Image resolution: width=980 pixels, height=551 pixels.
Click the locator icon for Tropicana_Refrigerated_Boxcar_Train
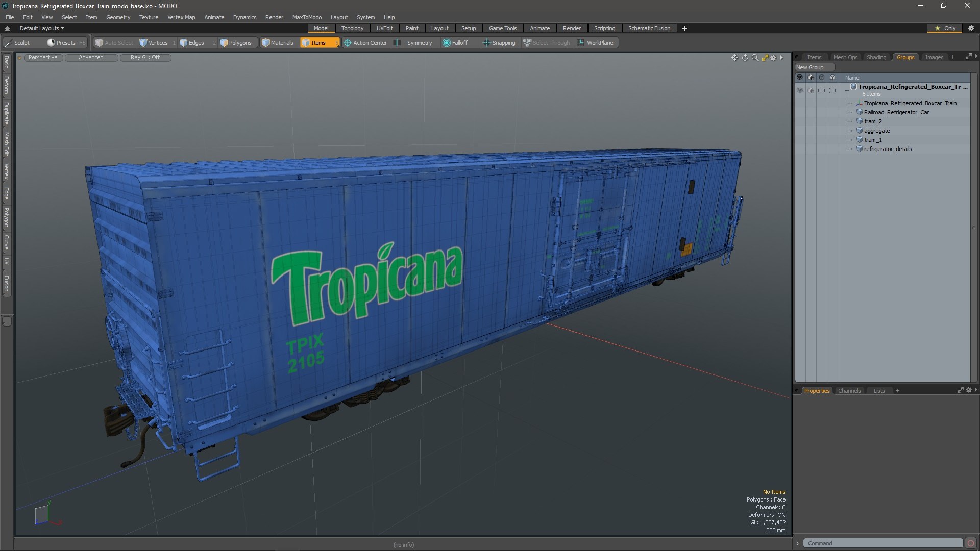click(x=860, y=103)
